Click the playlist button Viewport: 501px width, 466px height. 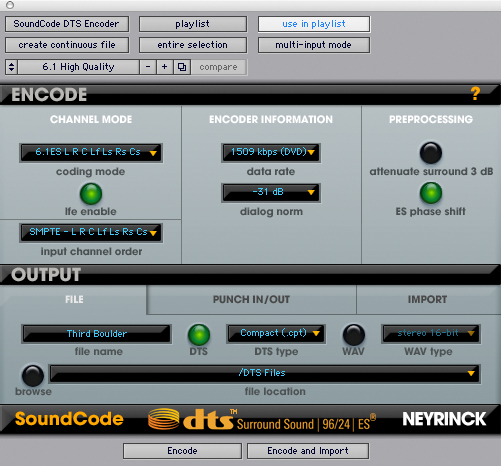pyautogui.click(x=193, y=24)
